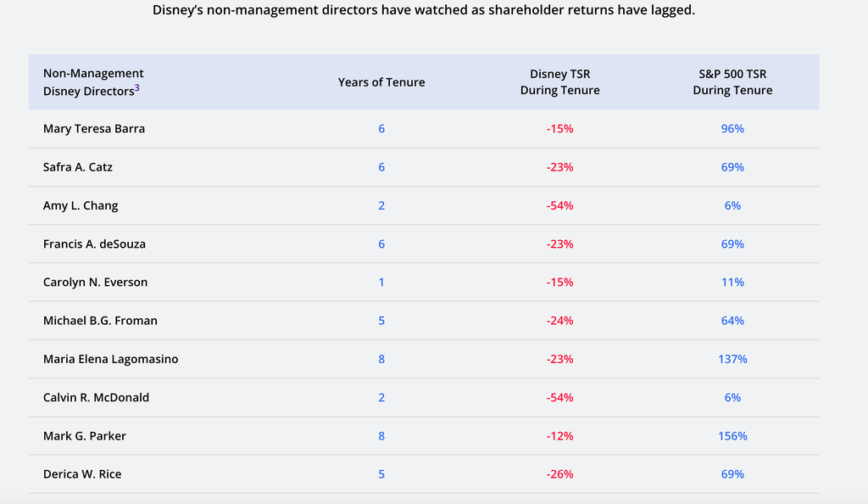Click the headline about Disney's non-management directors
This screenshot has height=504, width=868.
424,10
